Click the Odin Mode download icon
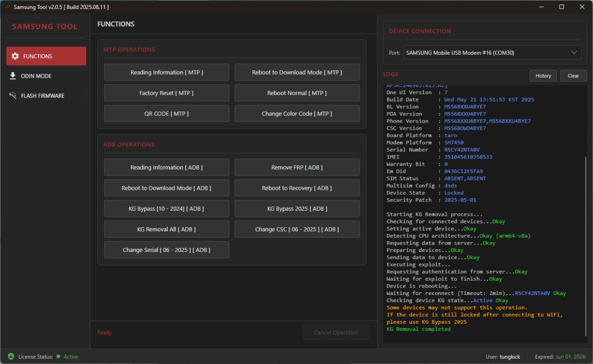Screen dimensions: 593x364 pos(13,76)
